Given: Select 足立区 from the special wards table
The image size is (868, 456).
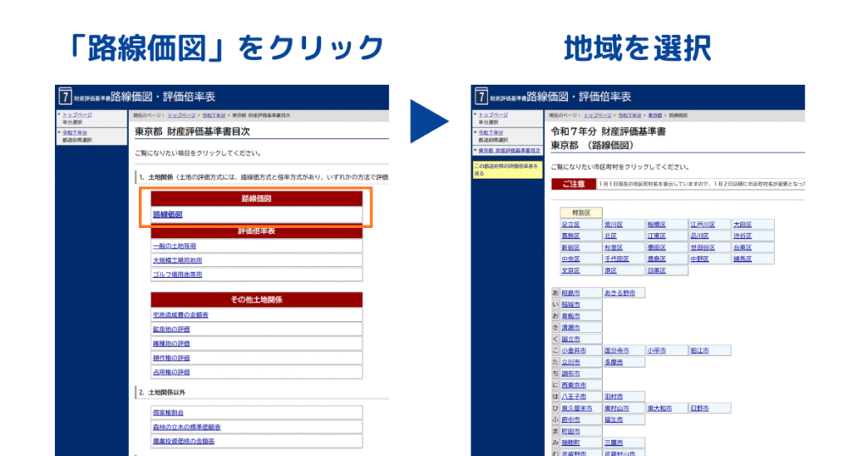Looking at the screenshot, I should (570, 225).
